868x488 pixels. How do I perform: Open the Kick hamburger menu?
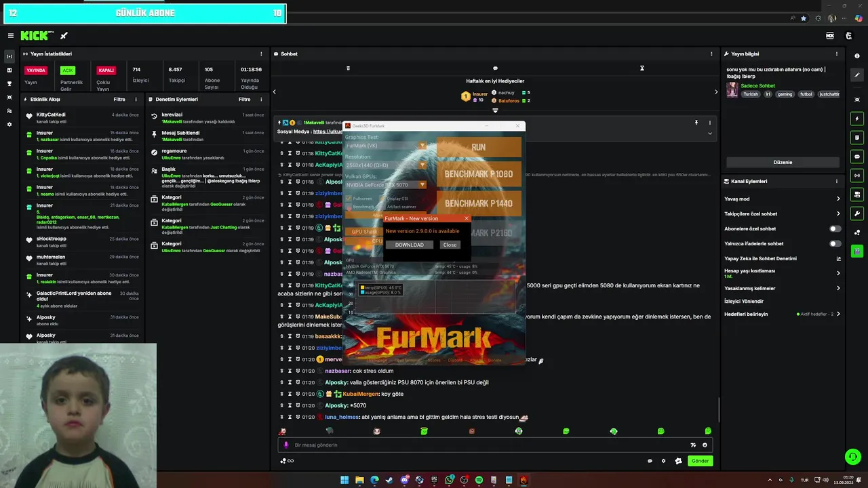pos(10,36)
